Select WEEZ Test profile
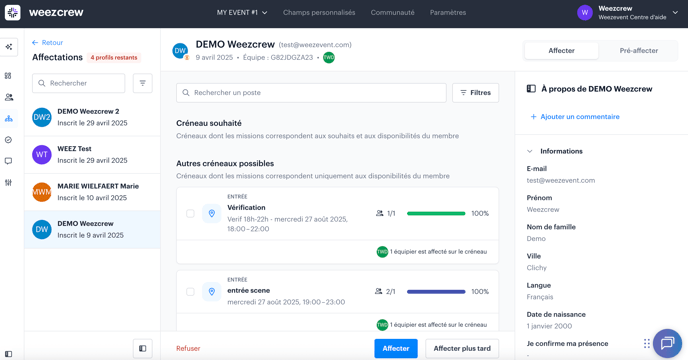 click(x=92, y=155)
